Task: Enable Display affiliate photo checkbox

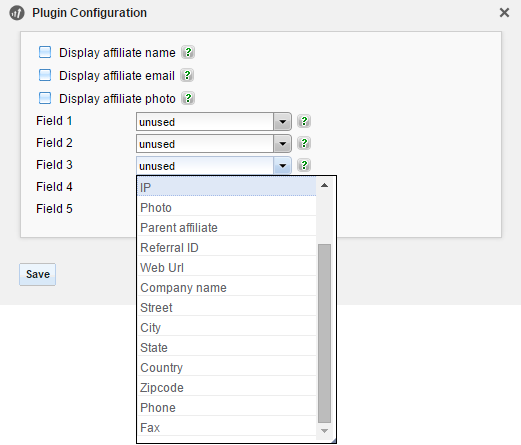Action: point(45,98)
